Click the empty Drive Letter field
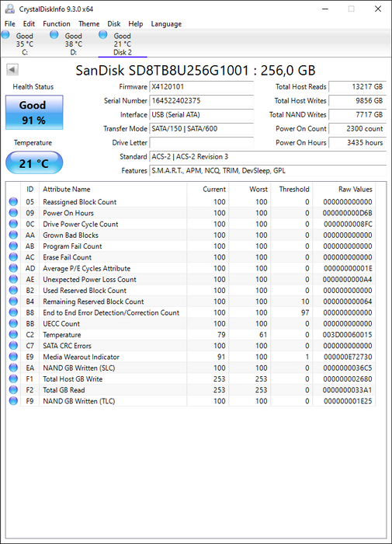The image size is (392, 544). click(x=201, y=142)
